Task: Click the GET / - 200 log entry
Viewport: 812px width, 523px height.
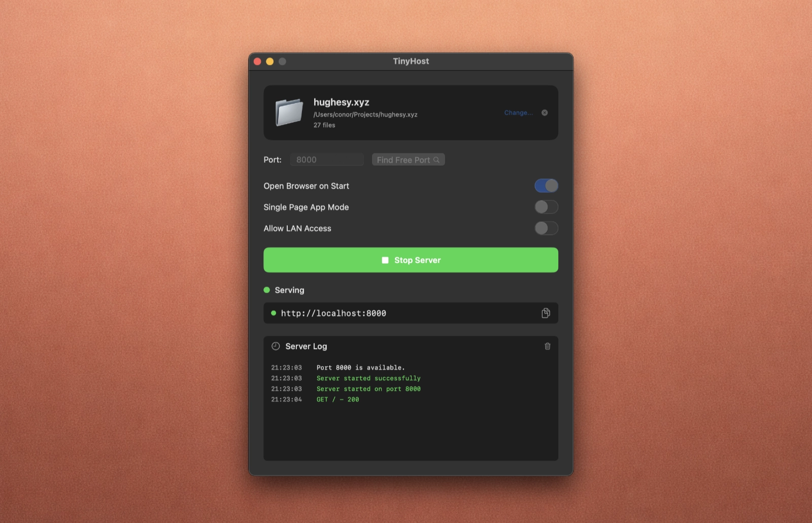Action: [337, 399]
